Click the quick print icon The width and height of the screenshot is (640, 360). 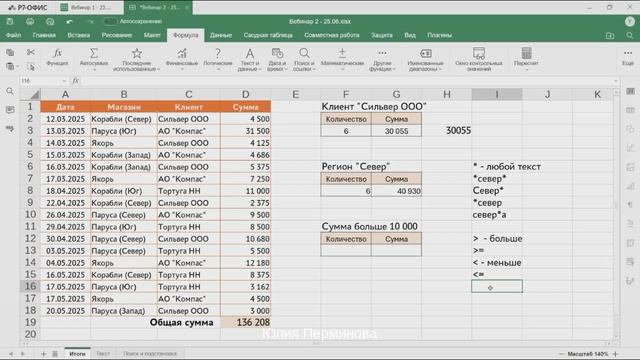50,21
